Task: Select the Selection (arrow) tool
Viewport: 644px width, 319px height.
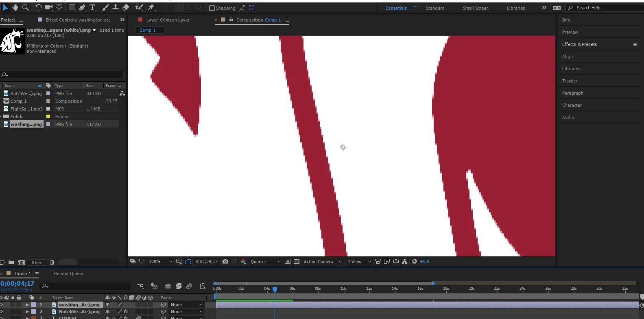Action: point(5,7)
